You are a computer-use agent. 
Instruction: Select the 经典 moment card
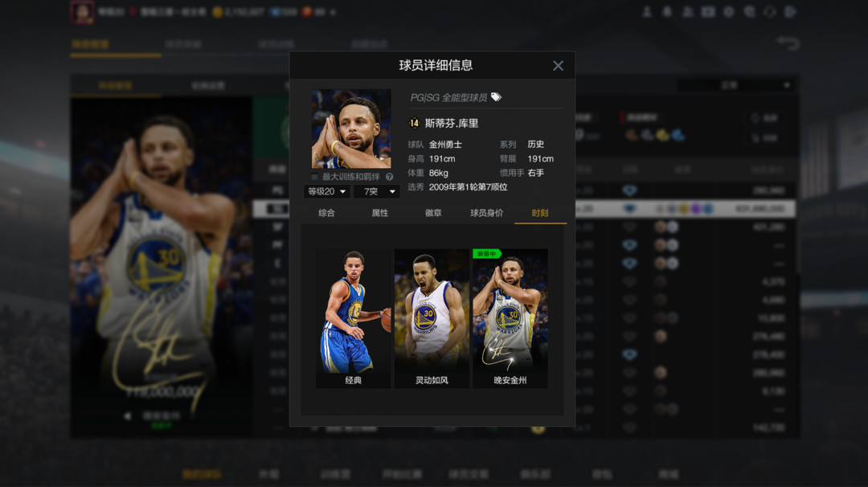[x=353, y=318]
